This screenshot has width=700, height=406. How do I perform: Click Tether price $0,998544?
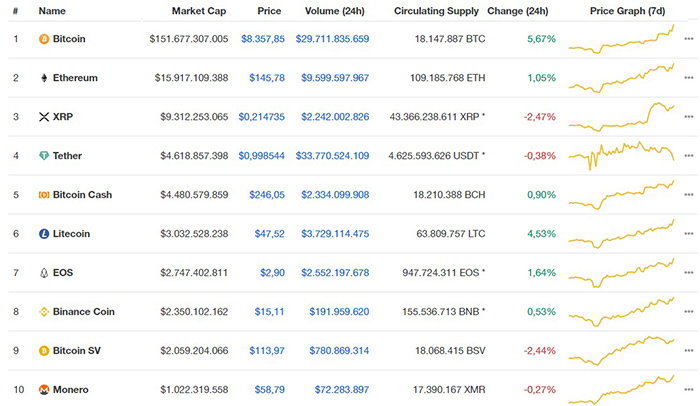[x=261, y=155]
